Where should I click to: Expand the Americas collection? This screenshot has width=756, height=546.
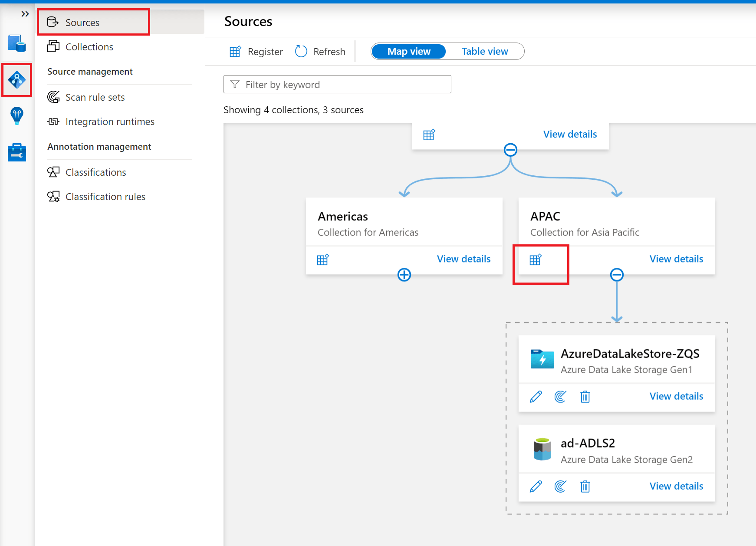404,274
